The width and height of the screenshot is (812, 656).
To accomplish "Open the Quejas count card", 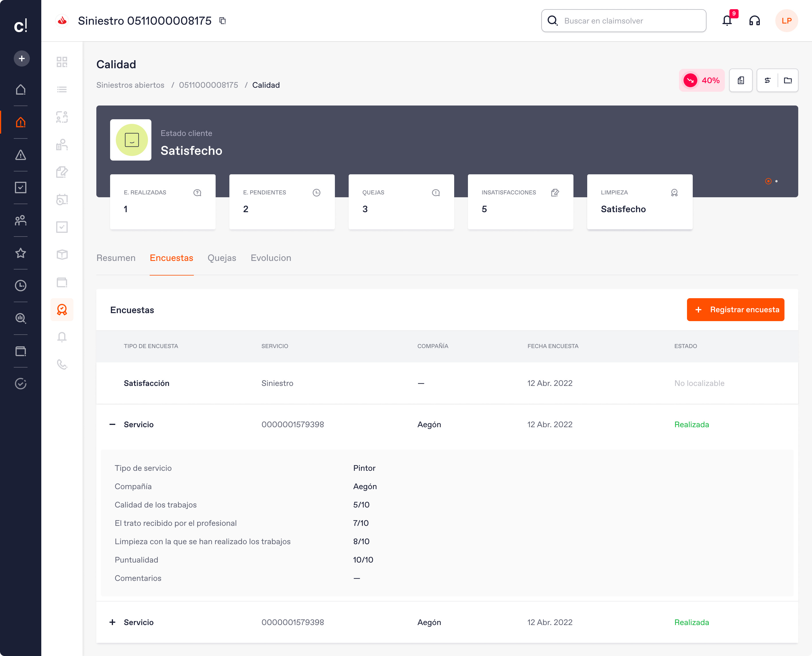I will pyautogui.click(x=401, y=202).
